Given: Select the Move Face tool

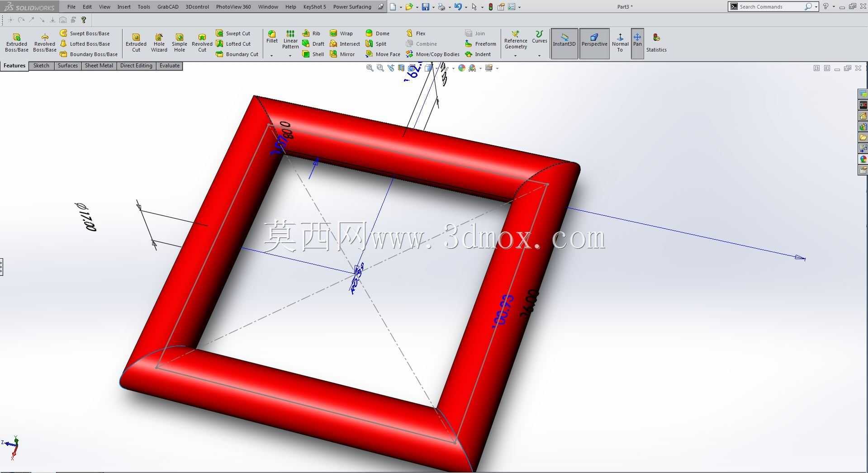Looking at the screenshot, I should (383, 54).
